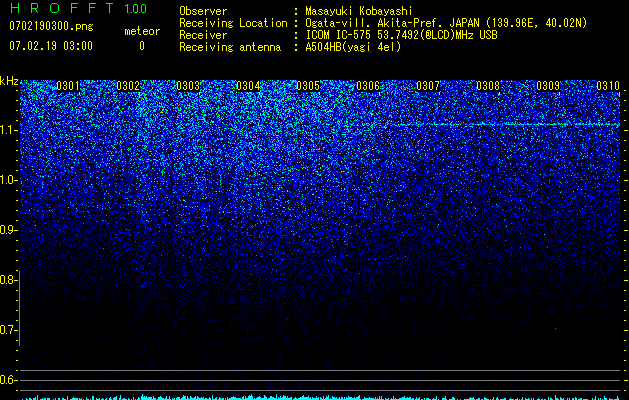
Task: Click the 0.8 frequency axis label
Action: pyautogui.click(x=8, y=280)
